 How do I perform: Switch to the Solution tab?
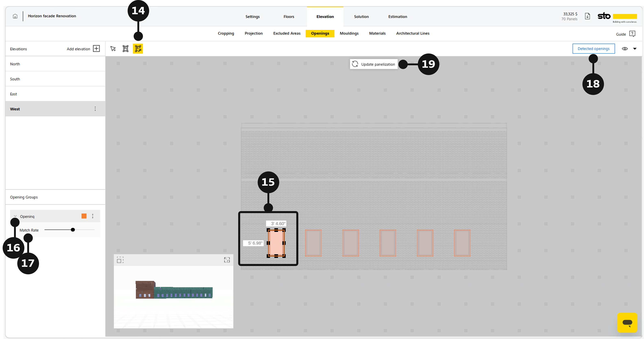click(x=361, y=16)
